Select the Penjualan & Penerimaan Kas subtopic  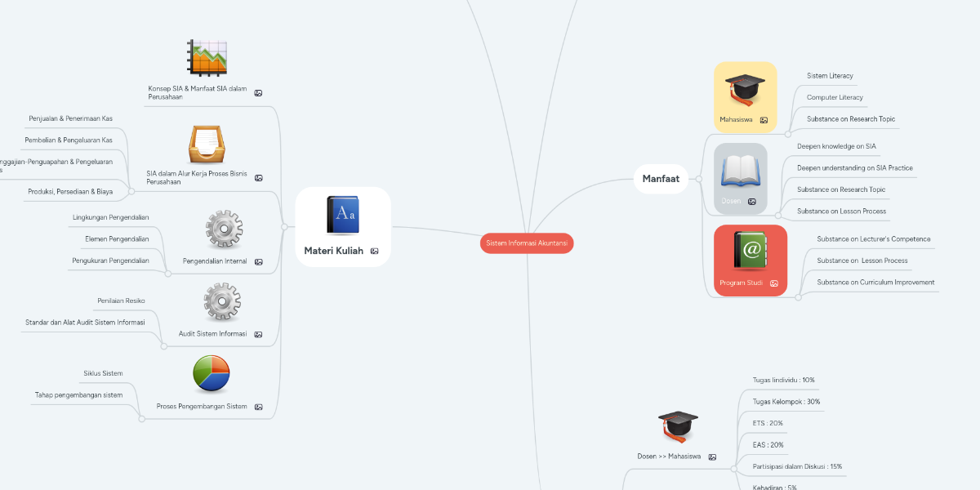coord(70,118)
